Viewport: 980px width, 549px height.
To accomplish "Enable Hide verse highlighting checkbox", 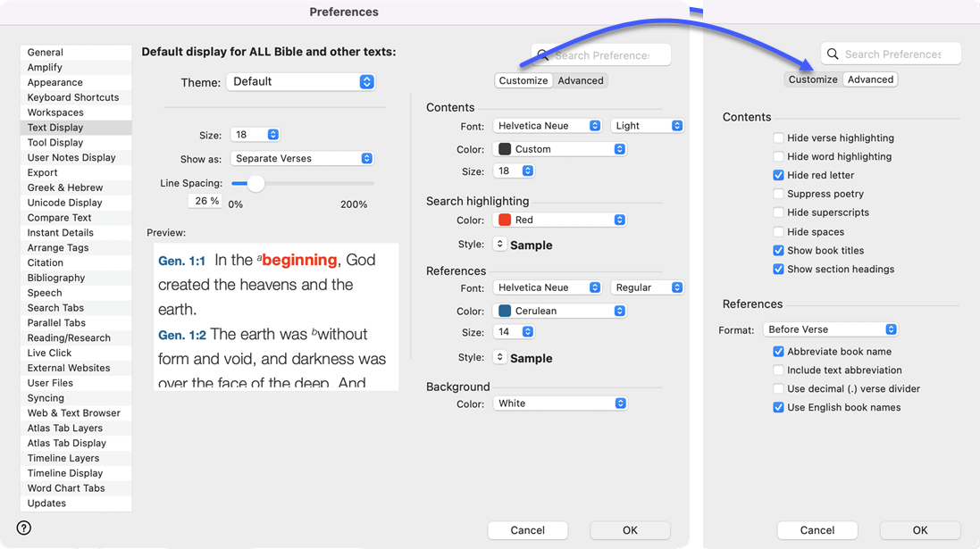I will 779,138.
